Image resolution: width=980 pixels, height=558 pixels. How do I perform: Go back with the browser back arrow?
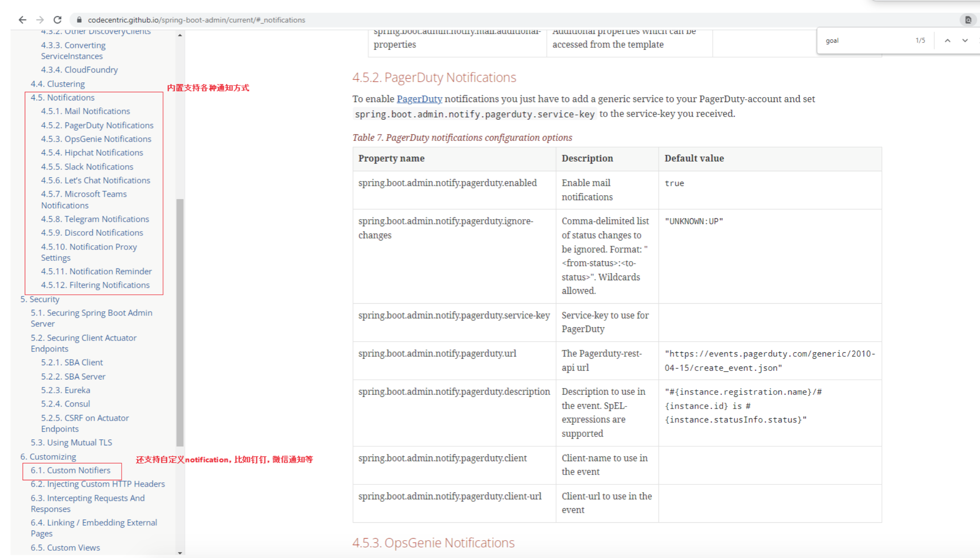tap(22, 20)
